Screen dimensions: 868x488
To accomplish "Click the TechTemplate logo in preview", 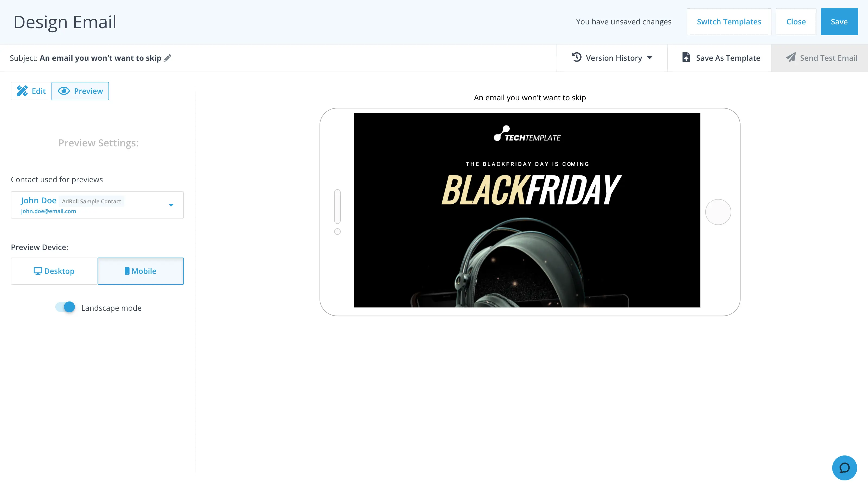I will point(527,134).
